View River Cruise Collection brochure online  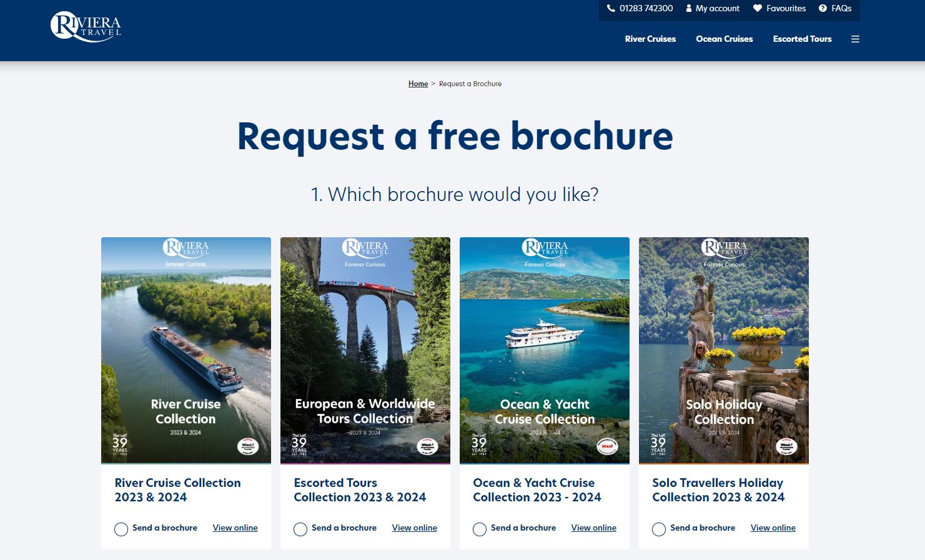pyautogui.click(x=235, y=528)
